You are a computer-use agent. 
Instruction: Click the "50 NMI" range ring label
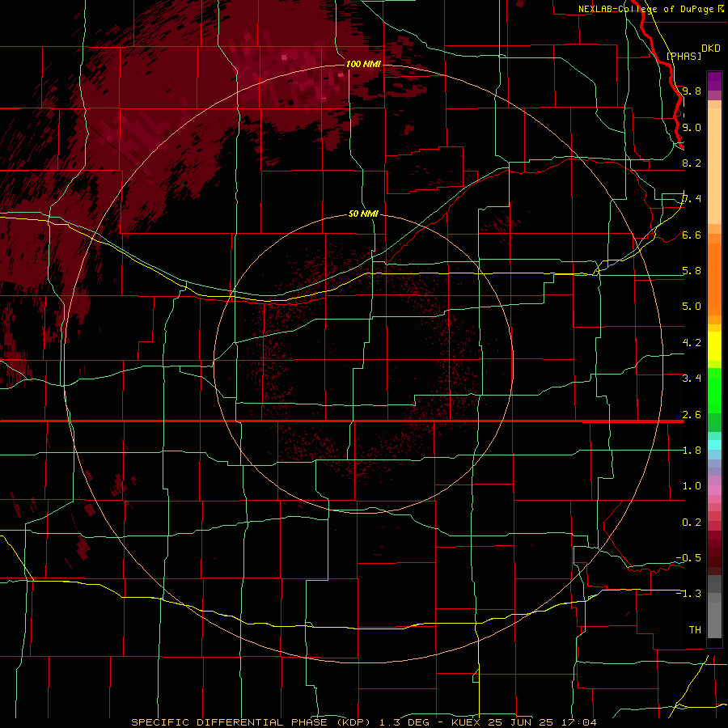point(363,214)
